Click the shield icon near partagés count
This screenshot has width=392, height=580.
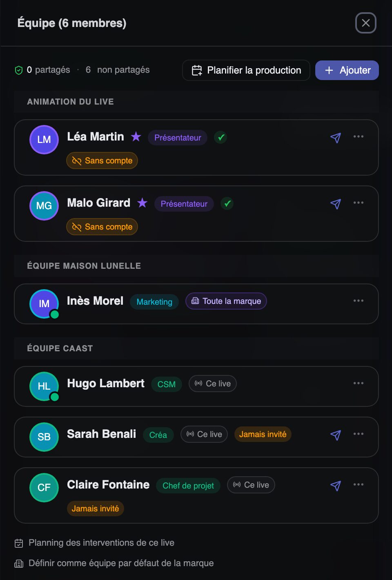coord(19,70)
